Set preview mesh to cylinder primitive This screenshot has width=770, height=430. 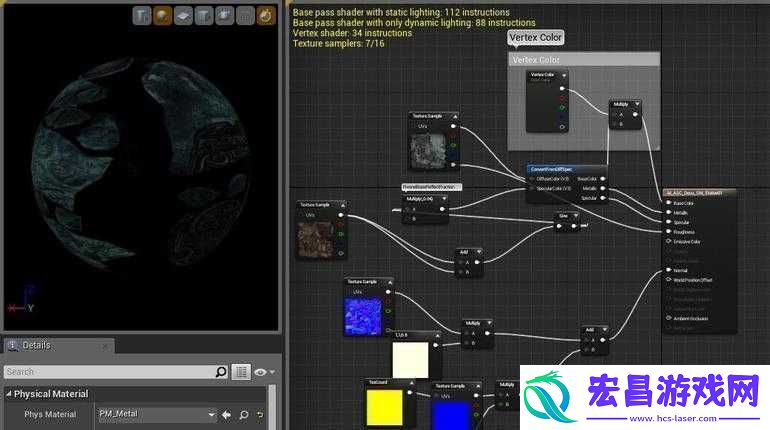141,16
